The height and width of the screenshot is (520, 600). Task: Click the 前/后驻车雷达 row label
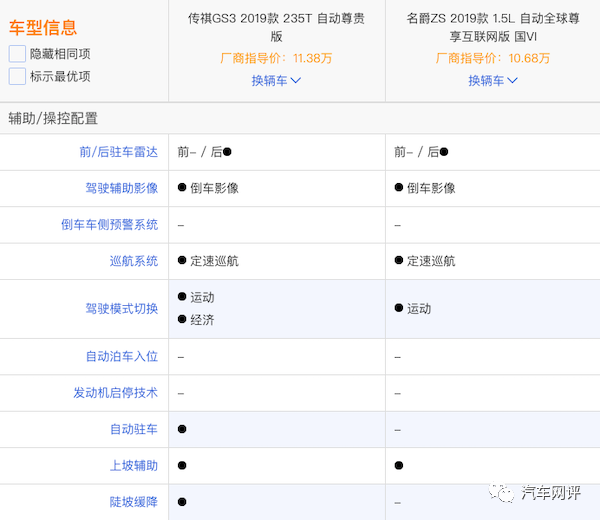coord(118,152)
